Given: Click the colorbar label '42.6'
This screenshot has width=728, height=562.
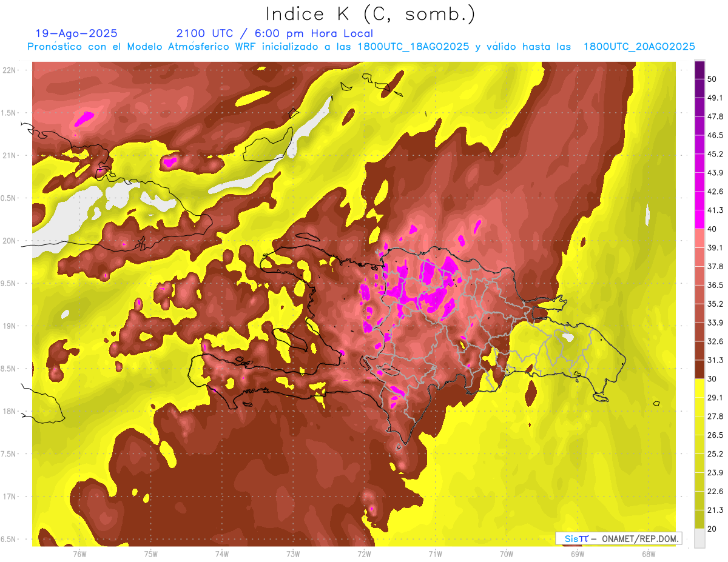Looking at the screenshot, I should coord(715,192).
